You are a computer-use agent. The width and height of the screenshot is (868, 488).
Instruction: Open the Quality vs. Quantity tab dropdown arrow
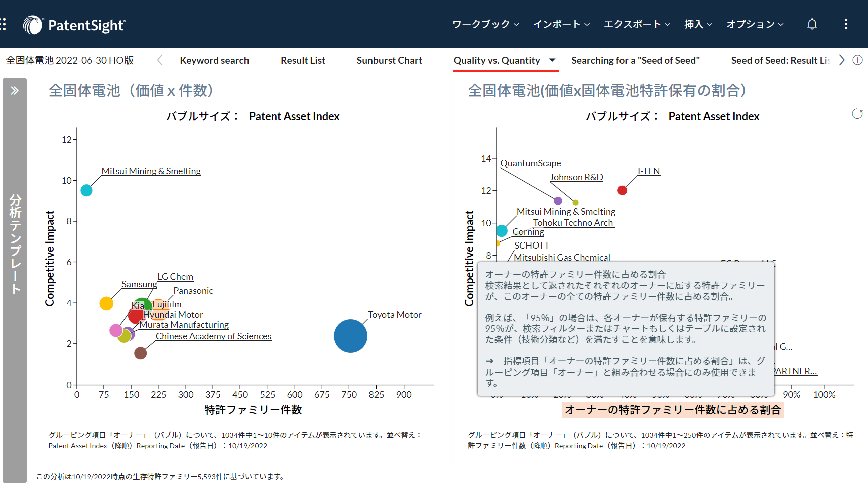coord(552,60)
